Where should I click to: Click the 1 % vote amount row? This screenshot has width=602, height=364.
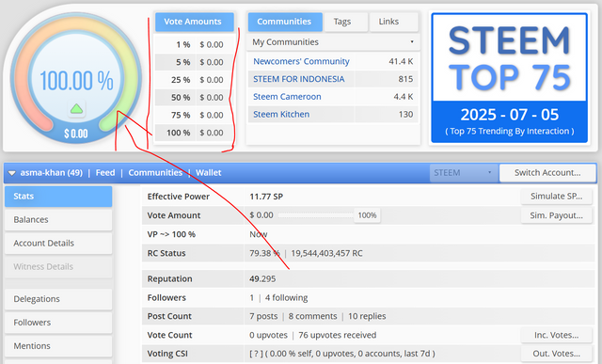[x=195, y=44]
